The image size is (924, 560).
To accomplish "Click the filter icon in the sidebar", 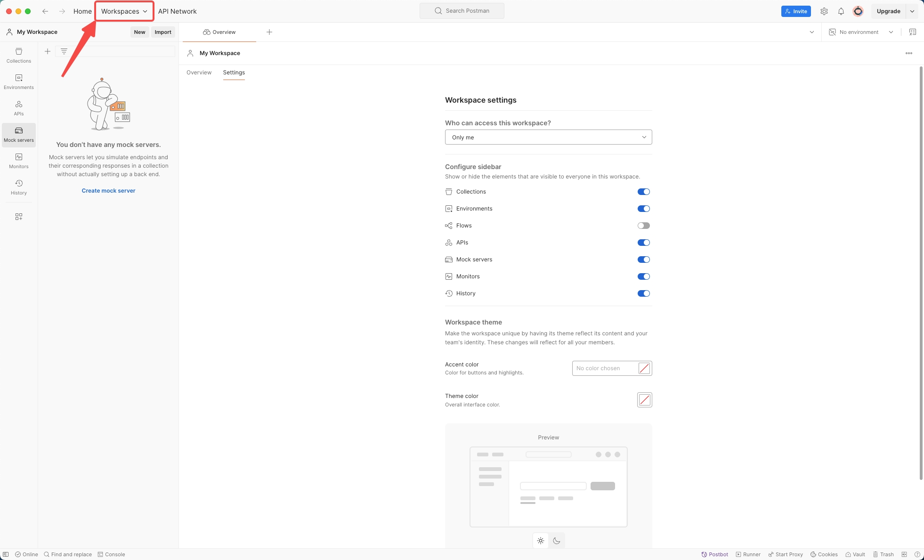I will (x=64, y=51).
